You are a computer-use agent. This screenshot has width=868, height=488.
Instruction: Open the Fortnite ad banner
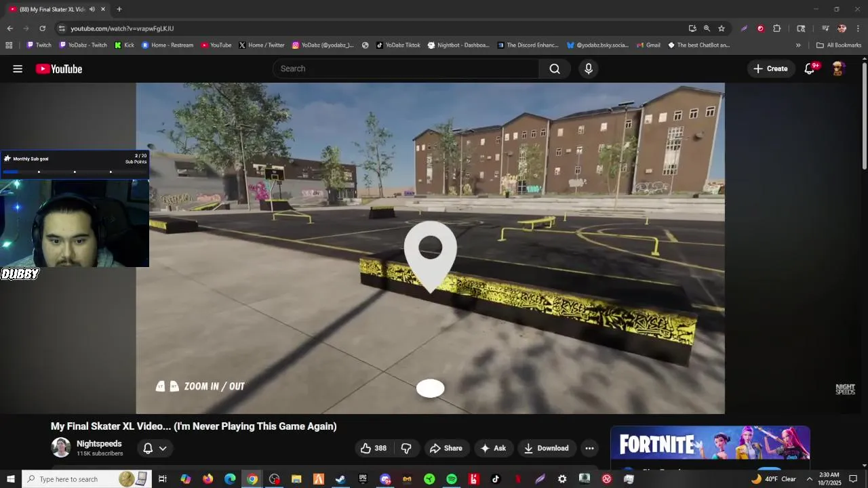[710, 444]
